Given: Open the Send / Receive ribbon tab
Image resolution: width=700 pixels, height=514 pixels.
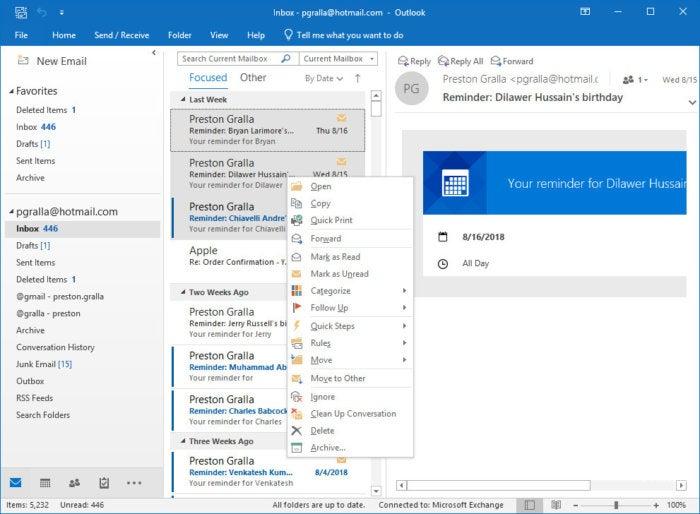Looking at the screenshot, I should [121, 35].
